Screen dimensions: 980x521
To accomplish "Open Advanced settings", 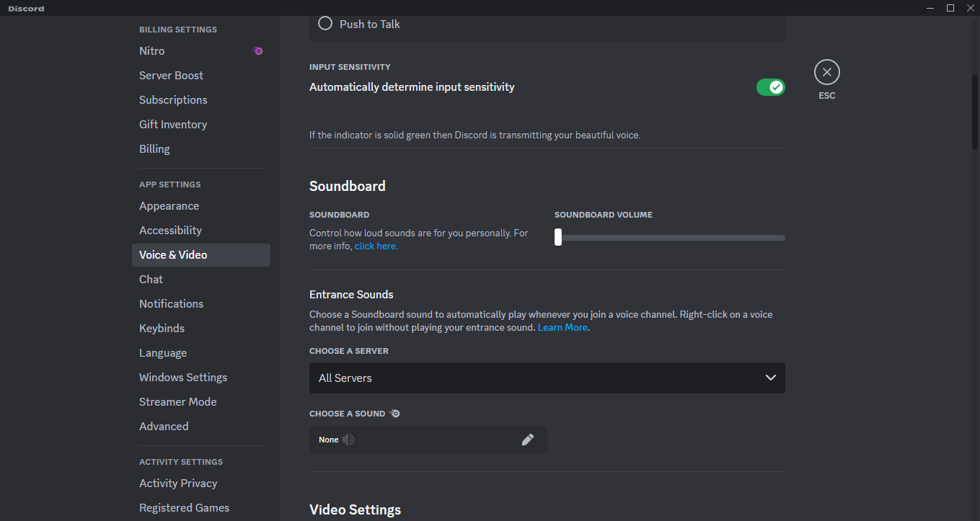I will click(x=201, y=427).
